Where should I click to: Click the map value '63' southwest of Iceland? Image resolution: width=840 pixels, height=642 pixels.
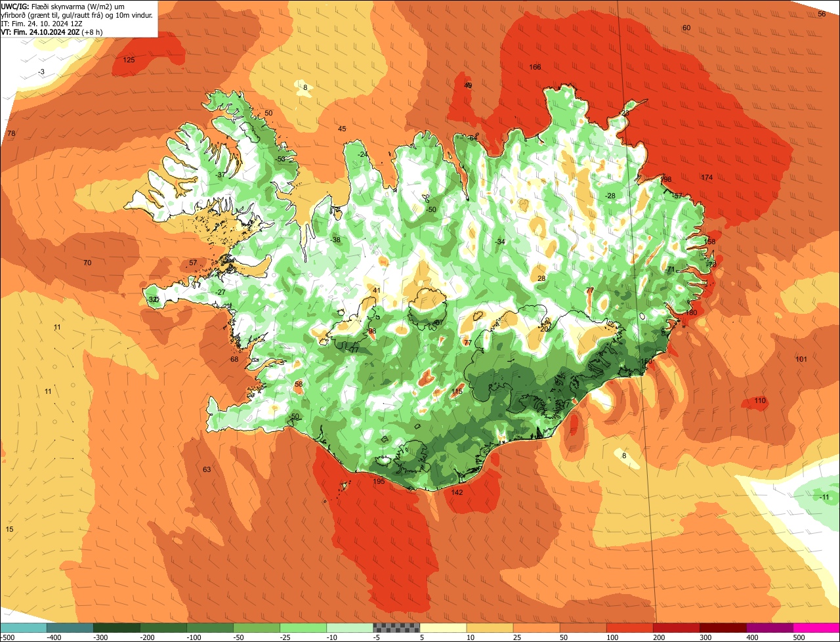click(207, 469)
